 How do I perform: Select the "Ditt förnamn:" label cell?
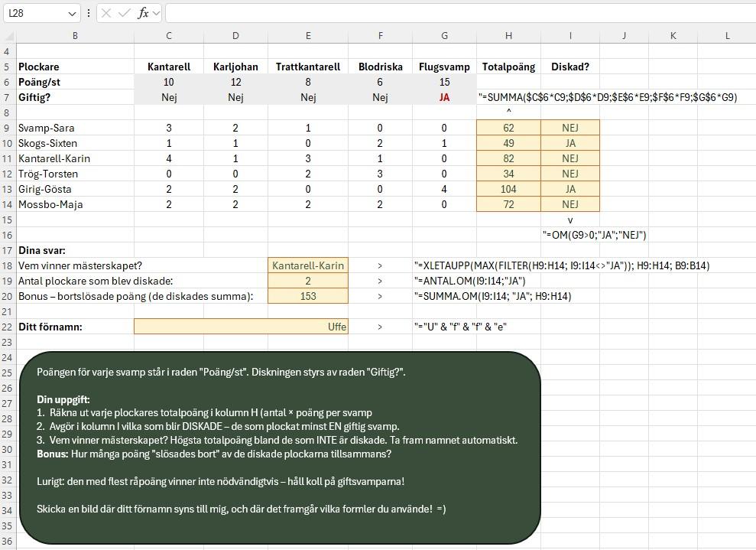click(x=75, y=327)
